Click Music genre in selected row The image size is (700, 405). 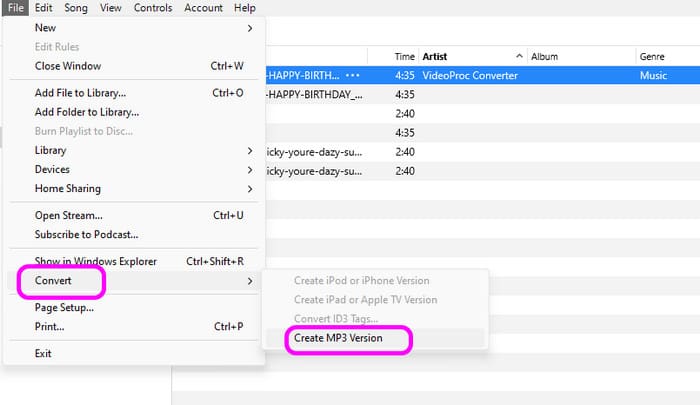tap(653, 75)
